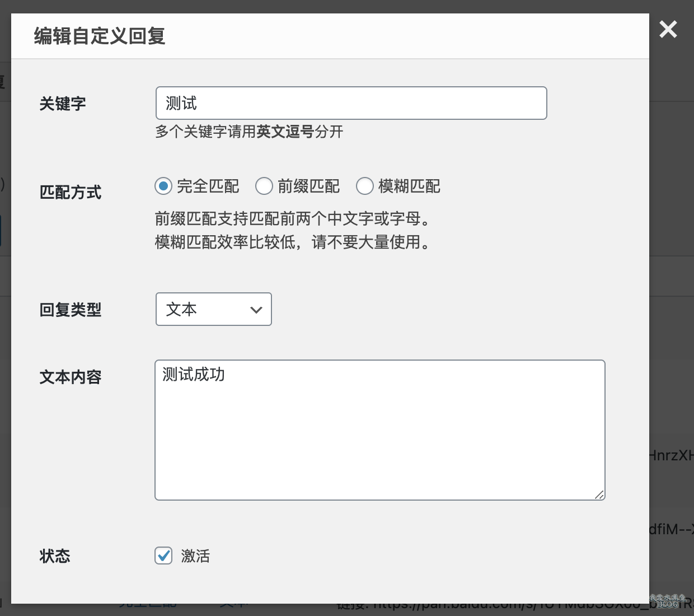
Task: Click the 关键字 keyword input field
Action: coord(351,103)
